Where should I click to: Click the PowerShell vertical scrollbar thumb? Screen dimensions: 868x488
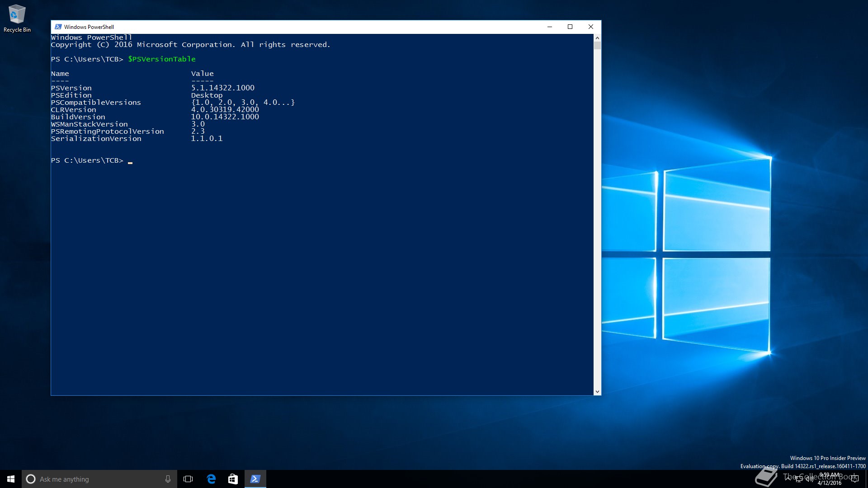[597, 46]
